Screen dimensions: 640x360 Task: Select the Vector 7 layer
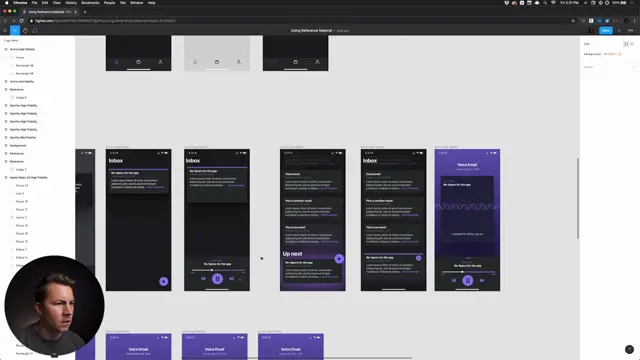pyautogui.click(x=21, y=218)
